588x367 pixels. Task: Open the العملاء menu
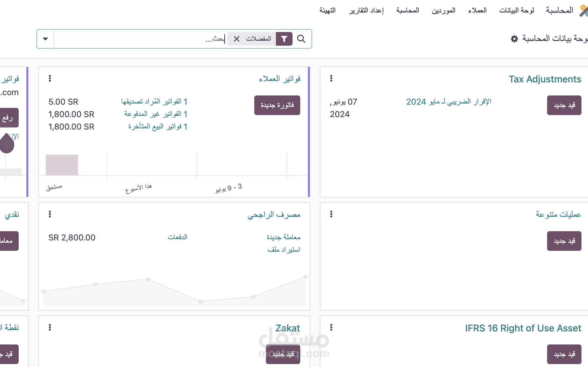click(x=477, y=10)
